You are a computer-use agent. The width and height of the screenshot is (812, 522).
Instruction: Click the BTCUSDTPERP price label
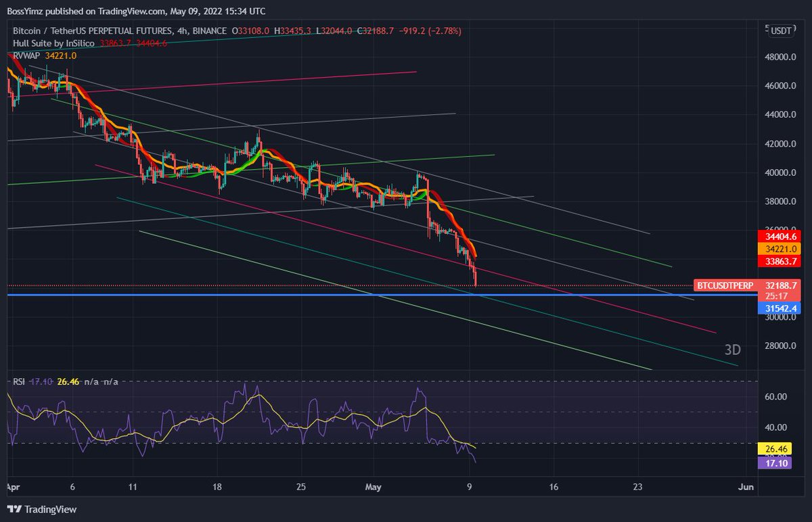click(726, 286)
